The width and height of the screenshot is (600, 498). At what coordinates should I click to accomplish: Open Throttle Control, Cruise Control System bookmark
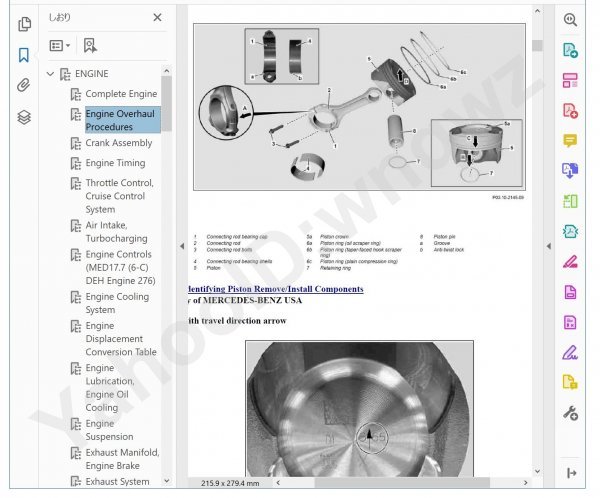[x=119, y=196]
